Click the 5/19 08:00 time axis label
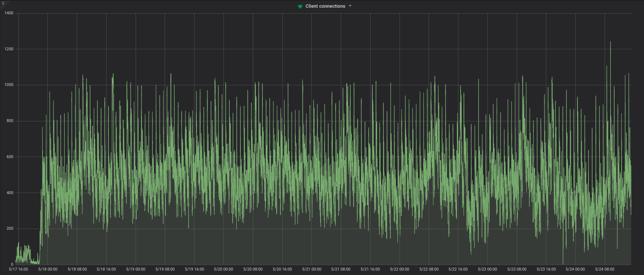This screenshot has width=644, height=275. pos(165,269)
